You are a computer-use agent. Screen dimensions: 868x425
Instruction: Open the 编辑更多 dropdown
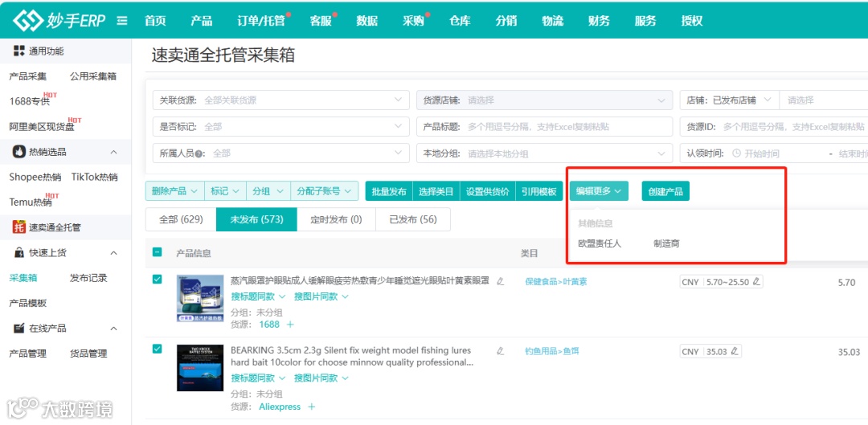click(x=599, y=191)
